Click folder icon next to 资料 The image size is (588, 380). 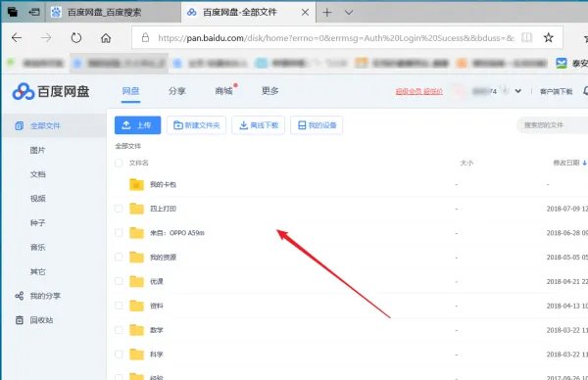[x=136, y=306]
